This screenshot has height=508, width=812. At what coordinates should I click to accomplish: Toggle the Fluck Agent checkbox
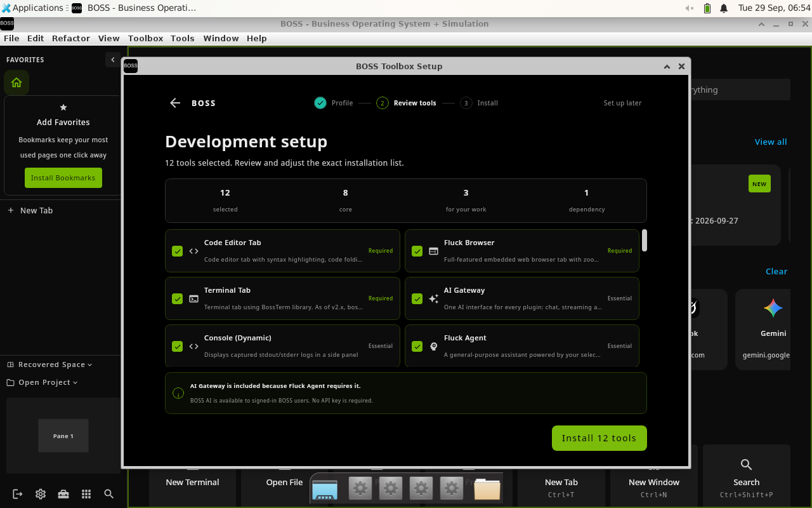(417, 346)
